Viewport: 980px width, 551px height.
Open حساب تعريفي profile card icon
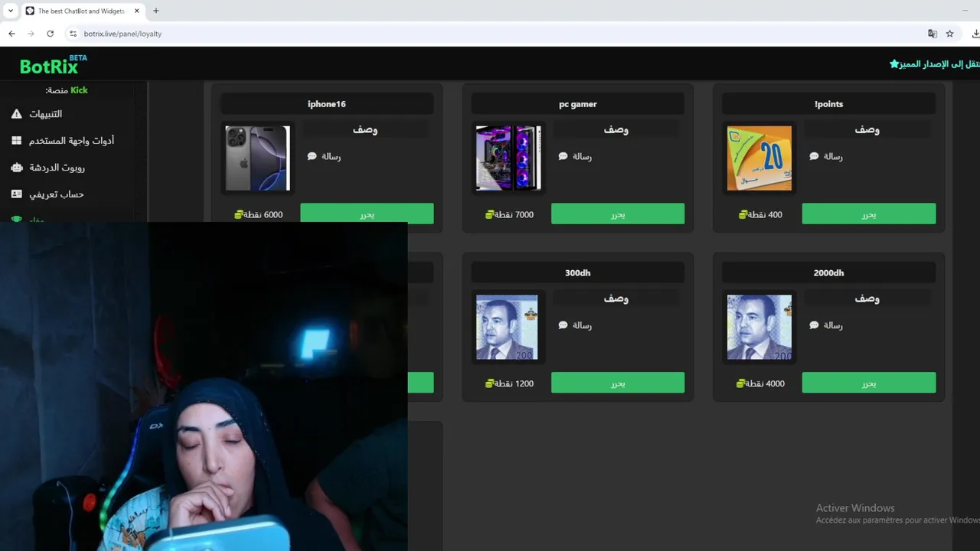[x=17, y=194]
